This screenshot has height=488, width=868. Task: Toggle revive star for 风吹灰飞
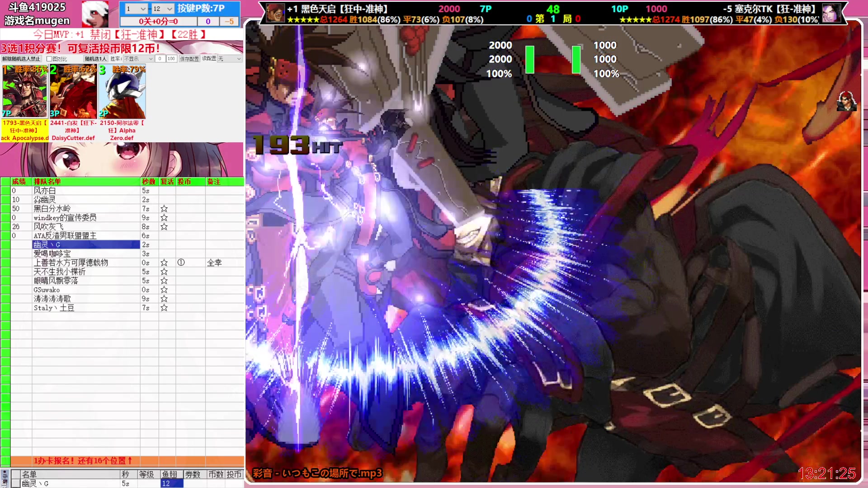(x=164, y=227)
